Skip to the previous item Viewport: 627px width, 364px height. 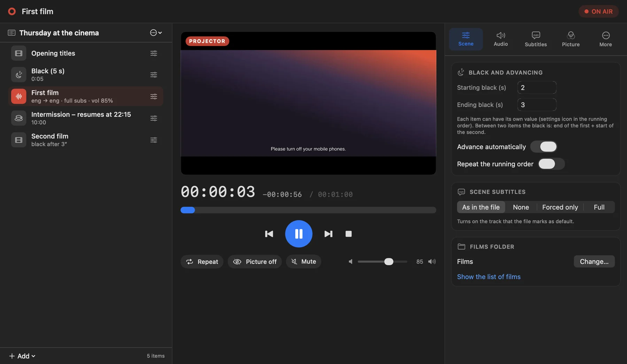tap(269, 234)
